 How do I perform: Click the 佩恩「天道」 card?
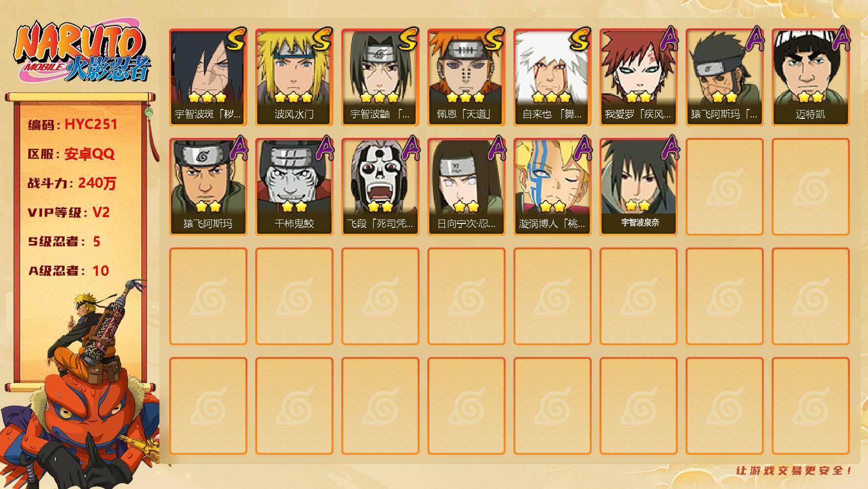coord(466,77)
